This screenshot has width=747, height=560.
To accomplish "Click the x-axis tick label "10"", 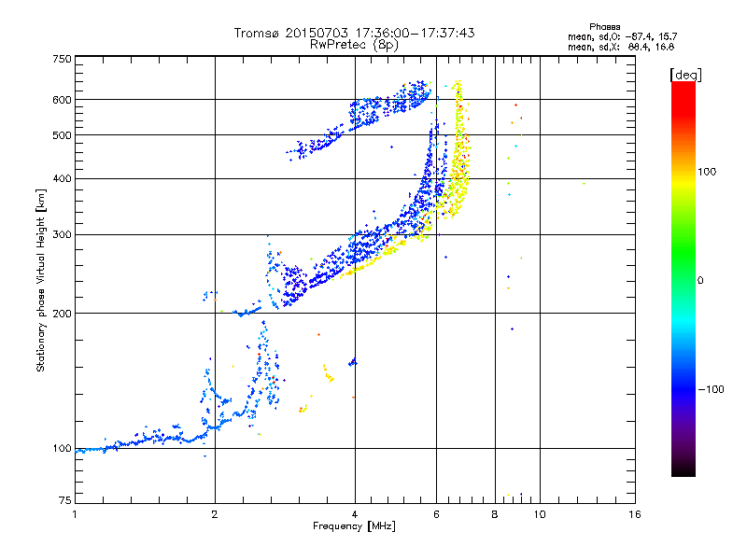I will [x=540, y=514].
